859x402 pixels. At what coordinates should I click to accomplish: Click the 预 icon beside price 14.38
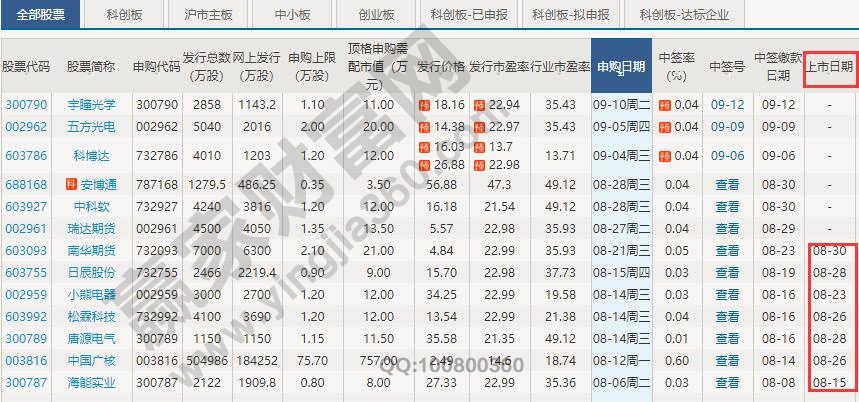[424, 126]
